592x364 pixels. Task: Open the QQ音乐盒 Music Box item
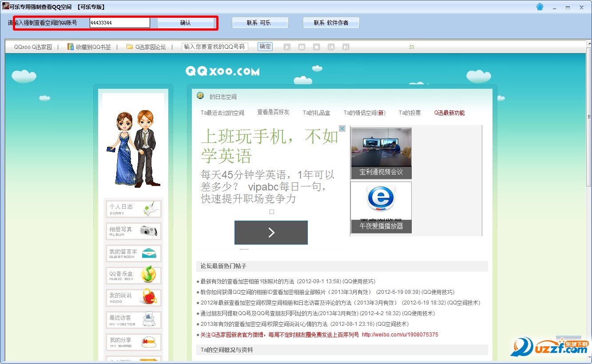[x=133, y=276]
